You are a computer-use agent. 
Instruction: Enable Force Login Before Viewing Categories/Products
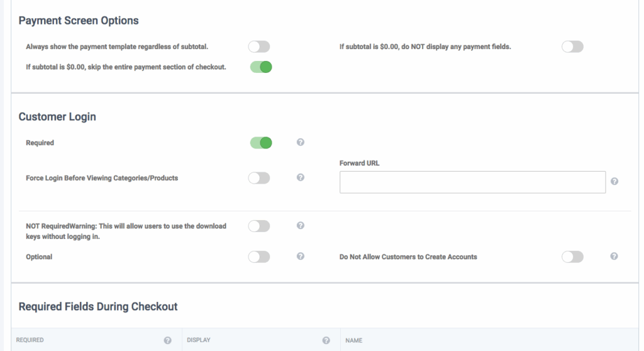coord(259,178)
